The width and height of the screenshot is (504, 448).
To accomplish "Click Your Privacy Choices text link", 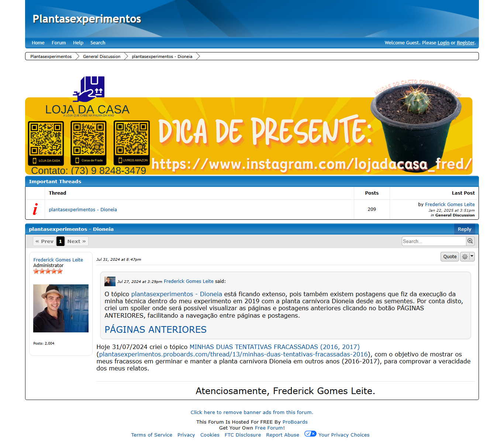I will [x=344, y=435].
